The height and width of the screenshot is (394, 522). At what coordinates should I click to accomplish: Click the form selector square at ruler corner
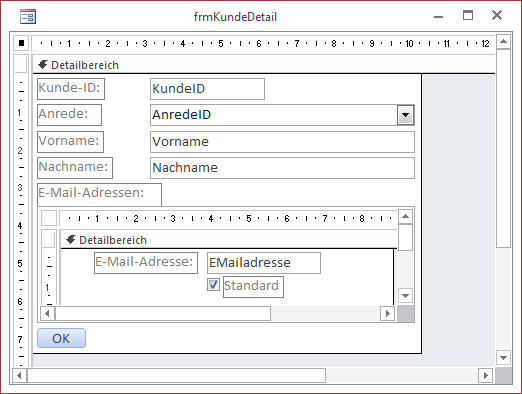[x=21, y=43]
